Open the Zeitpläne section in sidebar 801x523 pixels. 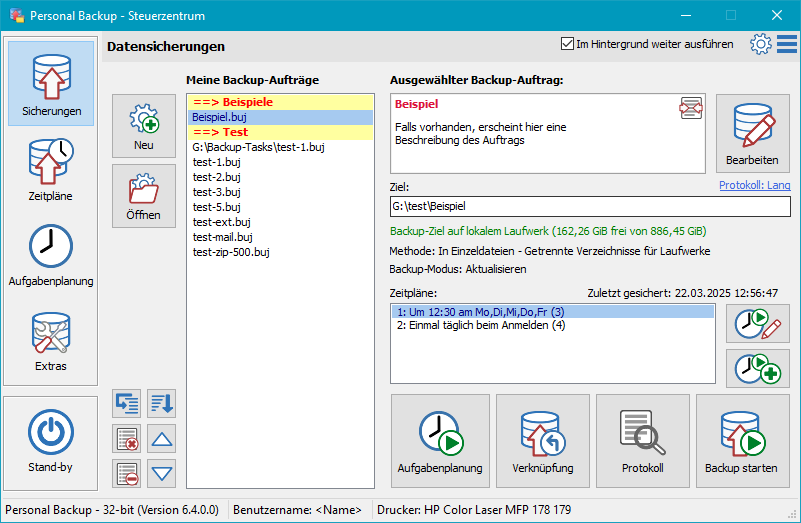tap(51, 169)
